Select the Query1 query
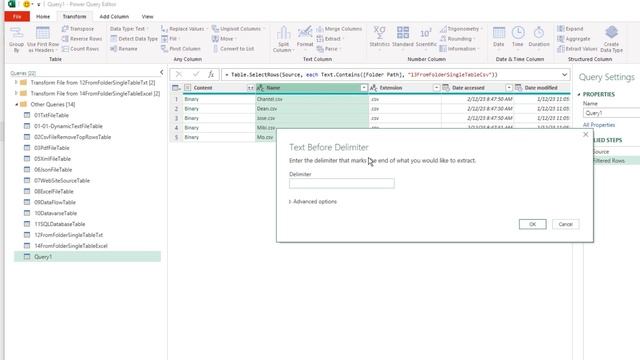The width and height of the screenshot is (640, 360). 87,257
